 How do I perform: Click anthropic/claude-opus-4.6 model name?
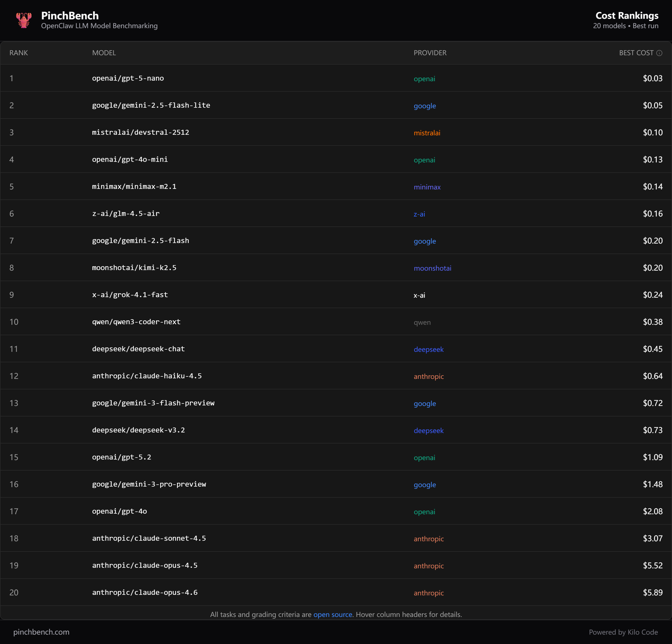[145, 593]
